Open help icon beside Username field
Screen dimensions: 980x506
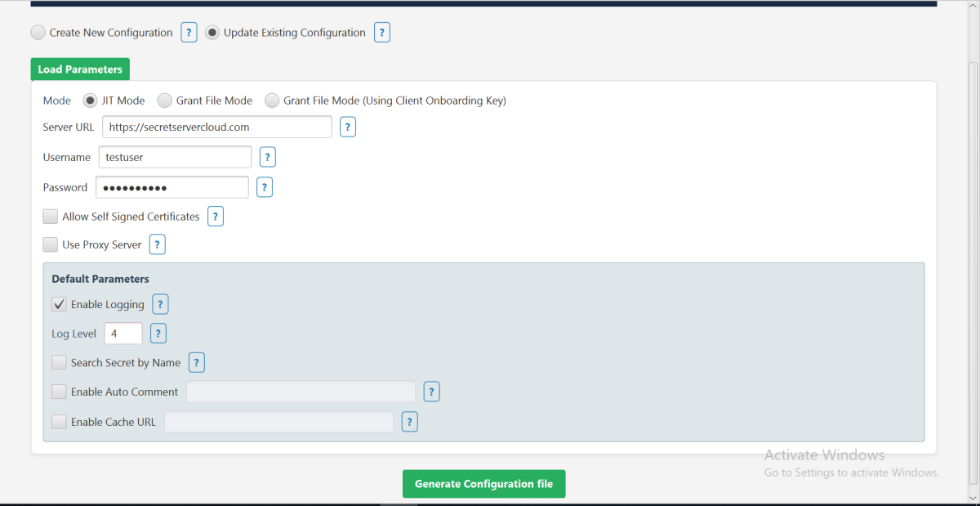tap(267, 157)
